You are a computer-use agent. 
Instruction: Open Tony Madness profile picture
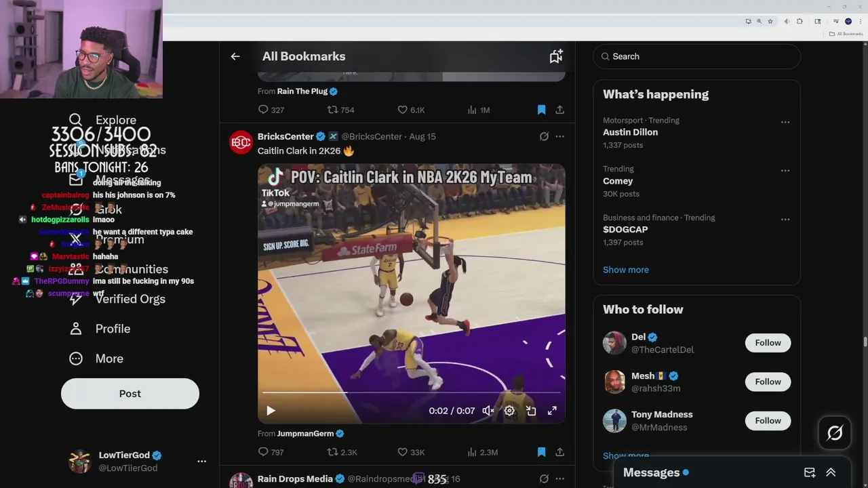[x=614, y=421]
